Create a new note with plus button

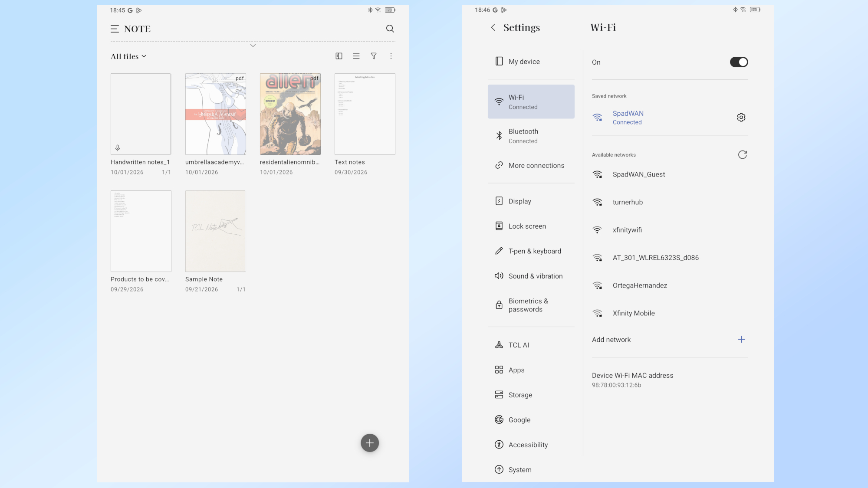click(370, 443)
